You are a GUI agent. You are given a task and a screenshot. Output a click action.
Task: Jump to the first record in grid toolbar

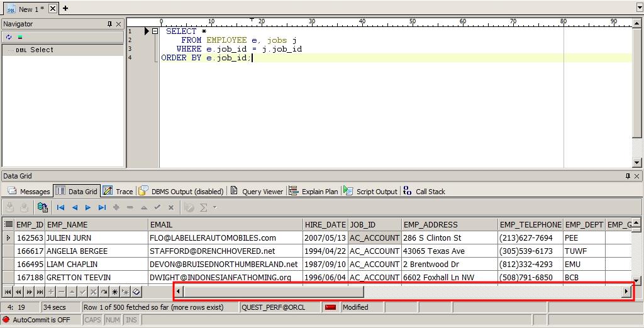(x=61, y=207)
